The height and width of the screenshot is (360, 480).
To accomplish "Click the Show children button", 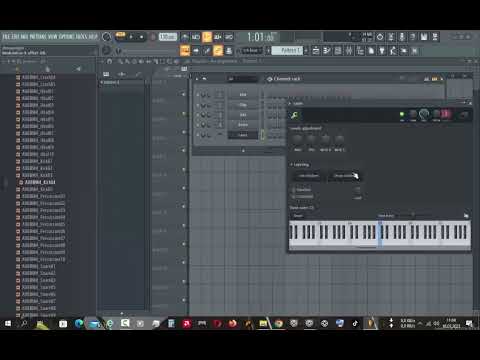I will pos(343,176).
